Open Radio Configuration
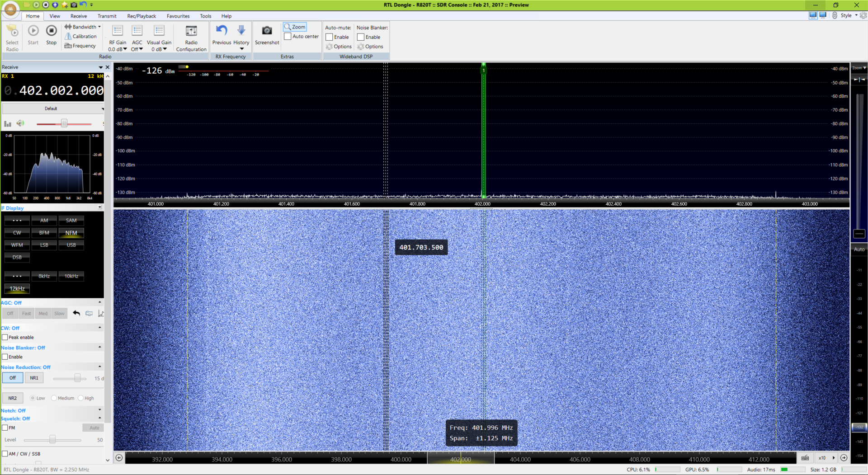 point(191,38)
